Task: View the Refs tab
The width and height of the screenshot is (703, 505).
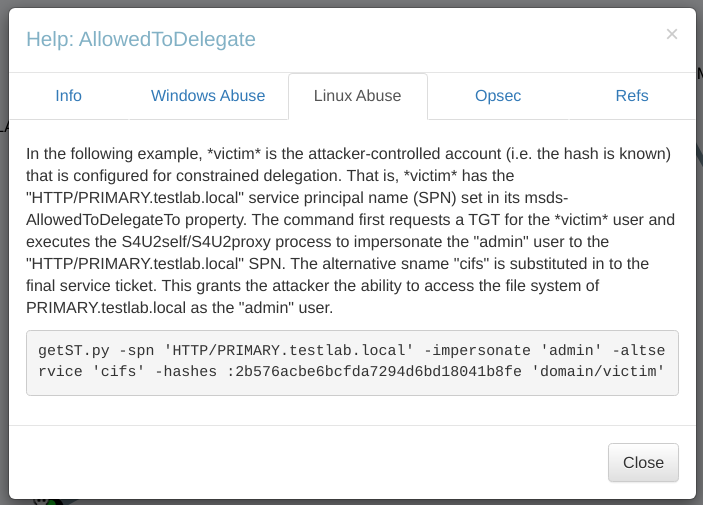Action: 632,96
